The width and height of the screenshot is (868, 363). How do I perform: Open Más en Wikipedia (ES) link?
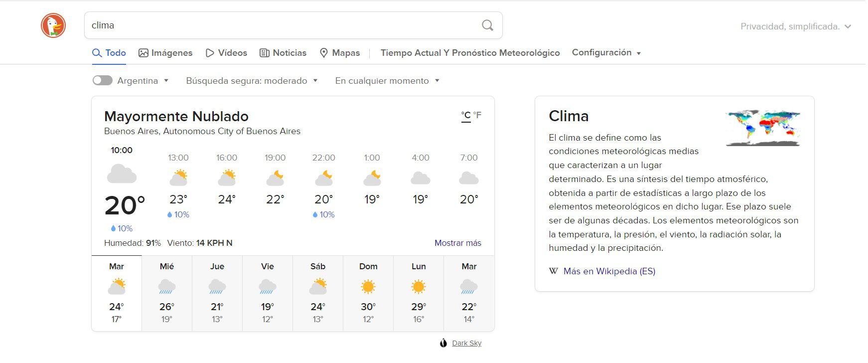[x=609, y=271]
